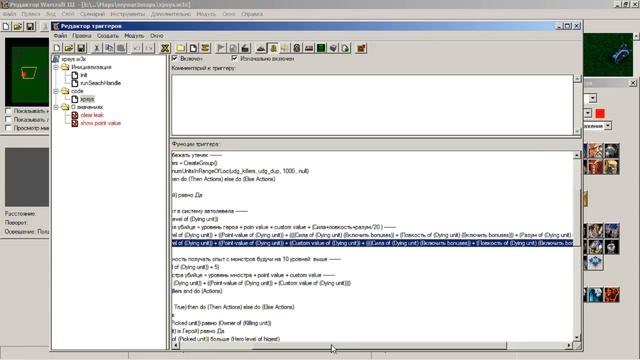Open player dropdown beside red color swatch

point(588,113)
